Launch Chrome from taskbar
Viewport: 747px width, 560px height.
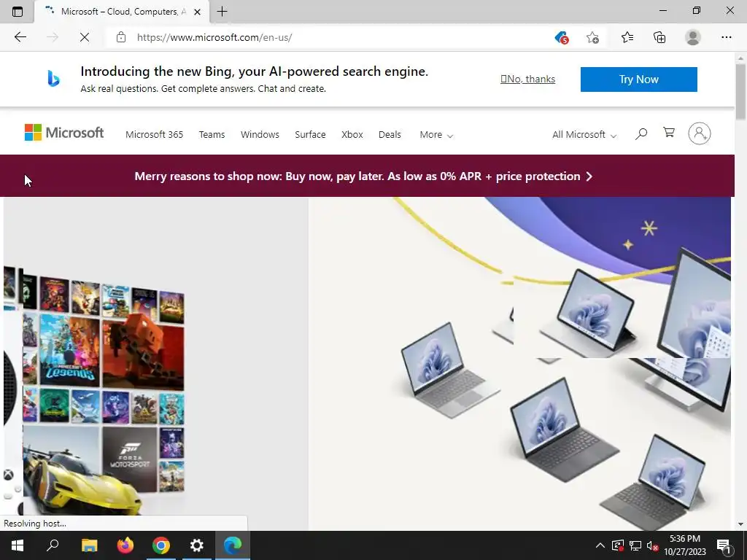161,545
